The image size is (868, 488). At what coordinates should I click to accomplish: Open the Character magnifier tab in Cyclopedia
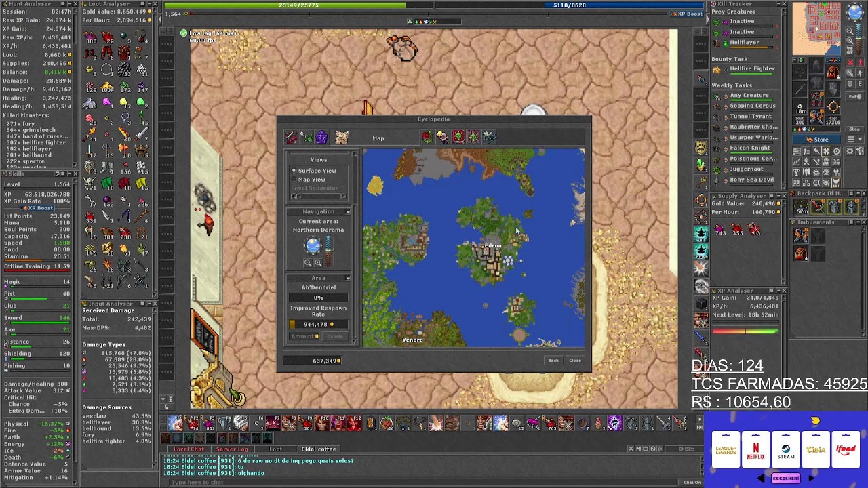pos(443,138)
